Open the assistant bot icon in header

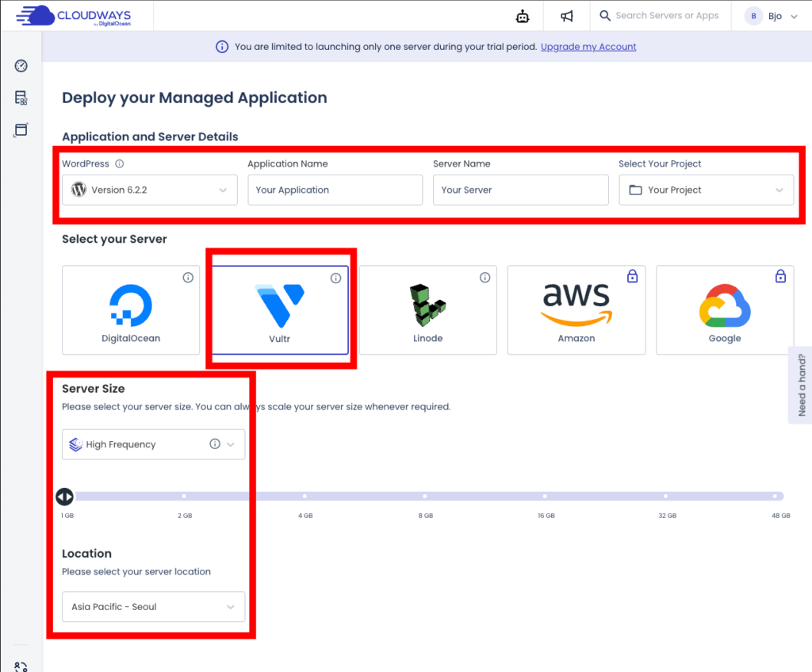[x=523, y=16]
